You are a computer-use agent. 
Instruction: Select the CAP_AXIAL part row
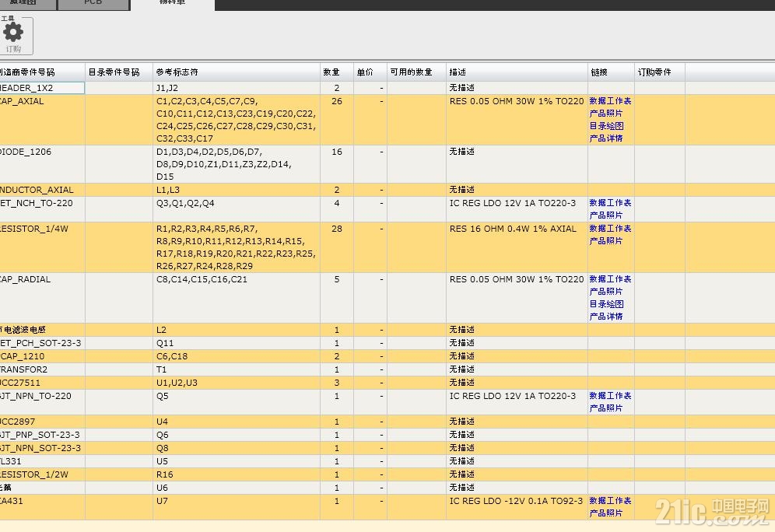pos(387,120)
